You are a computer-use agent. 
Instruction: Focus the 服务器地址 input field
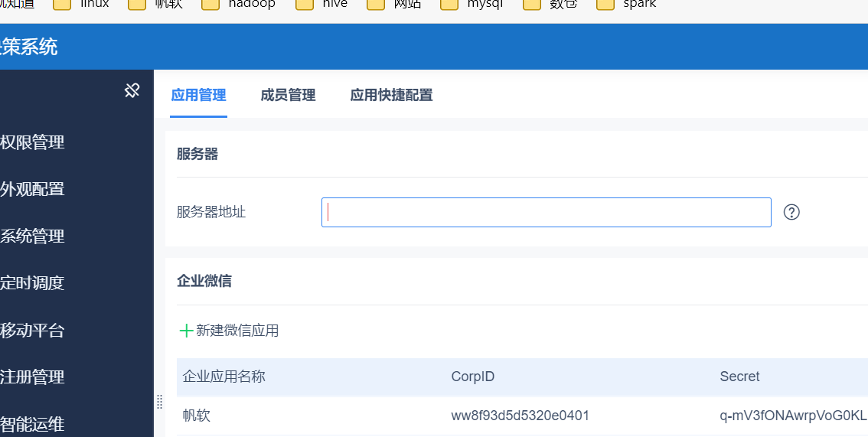[547, 213]
